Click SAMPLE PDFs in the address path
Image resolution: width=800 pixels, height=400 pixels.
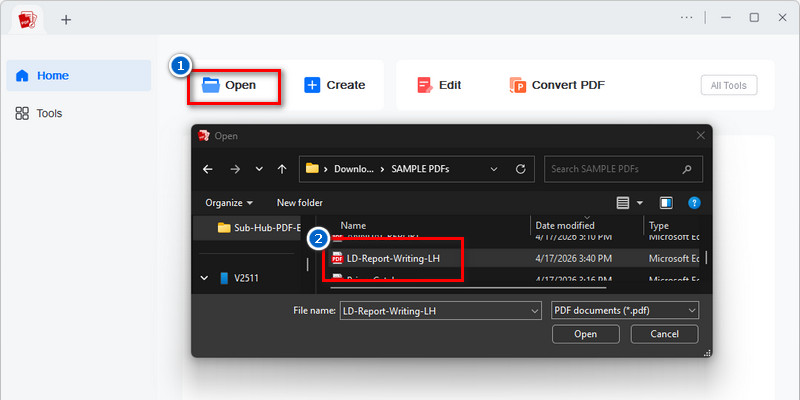tap(420, 169)
